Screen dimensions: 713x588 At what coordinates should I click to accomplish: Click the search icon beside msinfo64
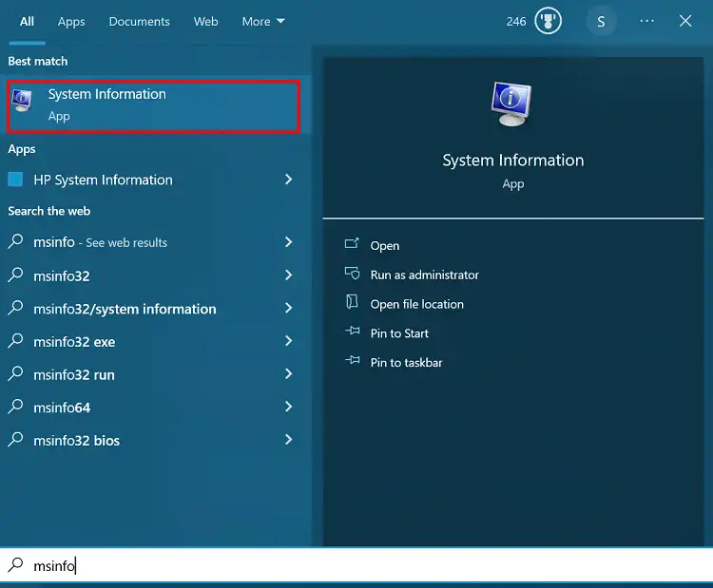[15, 407]
